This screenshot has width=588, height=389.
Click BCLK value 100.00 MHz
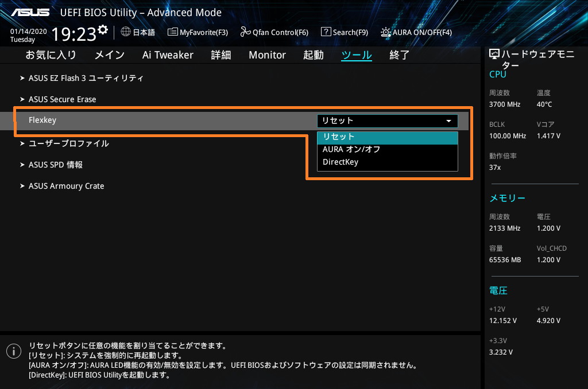tap(508, 136)
